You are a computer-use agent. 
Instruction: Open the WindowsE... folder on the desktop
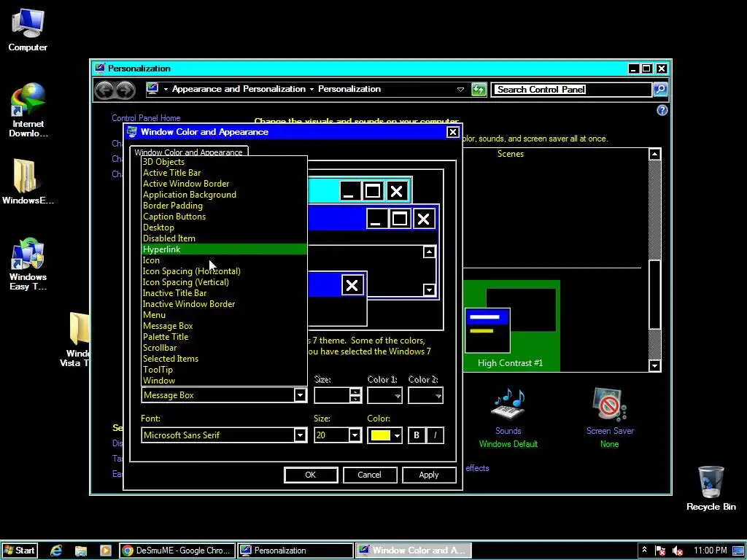point(28,182)
